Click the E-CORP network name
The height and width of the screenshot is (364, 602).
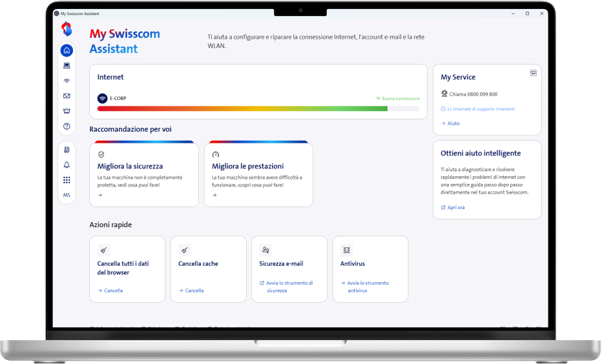pos(118,99)
